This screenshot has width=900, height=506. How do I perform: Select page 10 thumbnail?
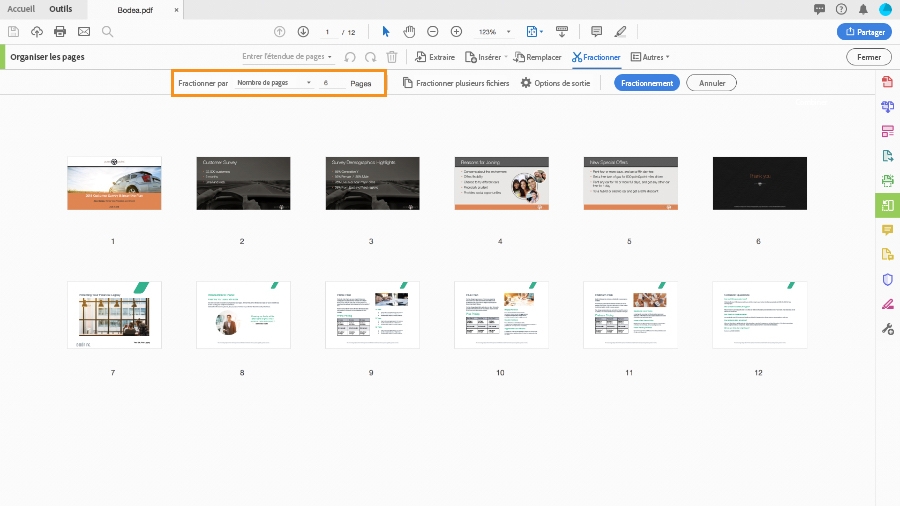point(502,315)
